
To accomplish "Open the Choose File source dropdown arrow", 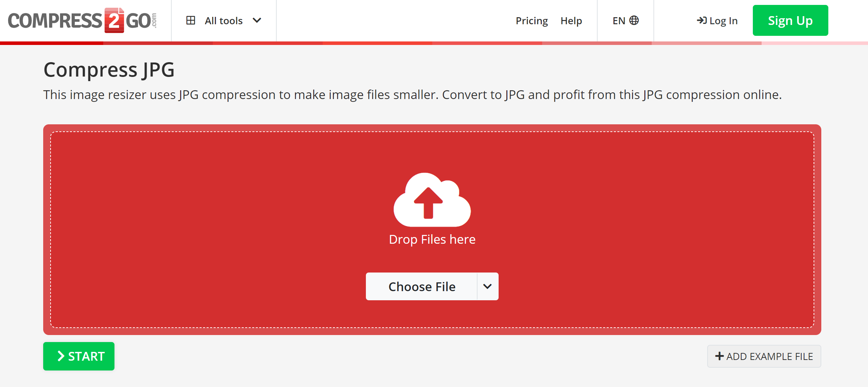I will [487, 287].
